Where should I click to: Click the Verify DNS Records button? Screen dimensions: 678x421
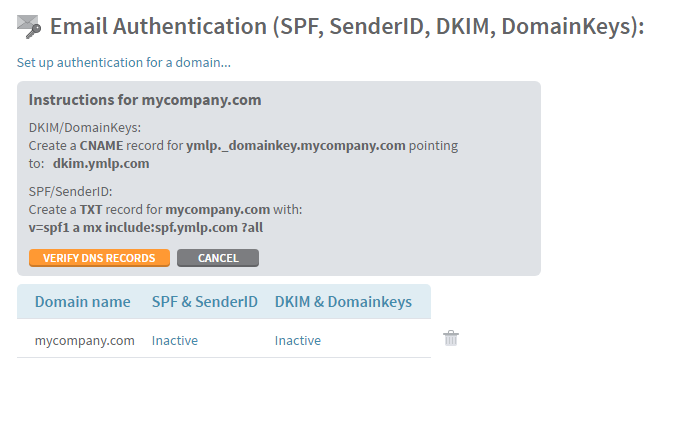[x=99, y=258]
